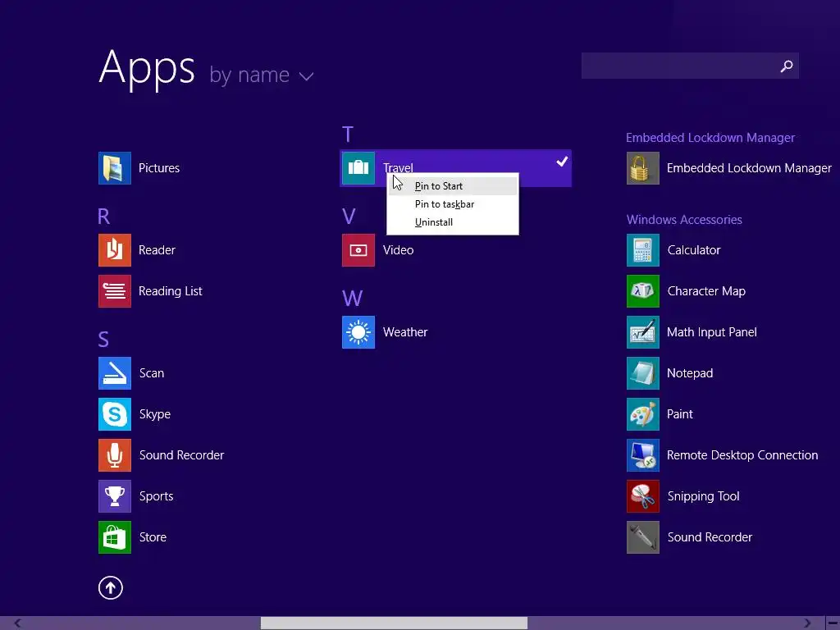Click the 'Sports' app label
The image size is (840, 630).
[157, 496]
